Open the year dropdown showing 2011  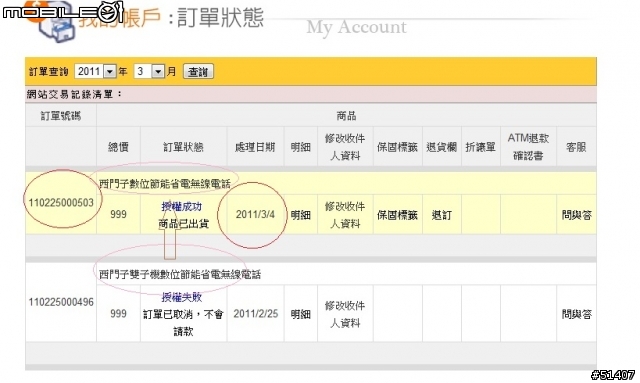(96, 71)
